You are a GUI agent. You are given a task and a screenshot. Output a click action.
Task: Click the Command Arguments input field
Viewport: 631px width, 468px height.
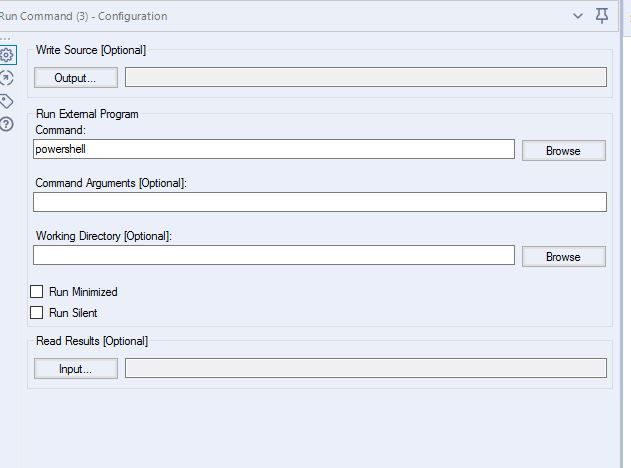(320, 202)
